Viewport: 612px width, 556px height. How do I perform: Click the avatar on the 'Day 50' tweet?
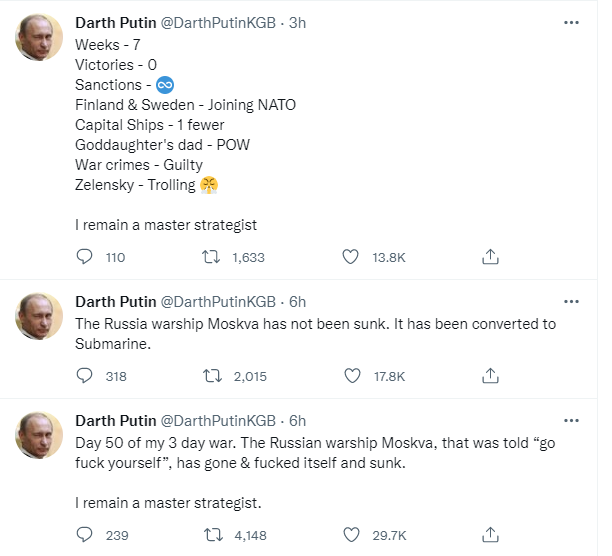click(39, 435)
